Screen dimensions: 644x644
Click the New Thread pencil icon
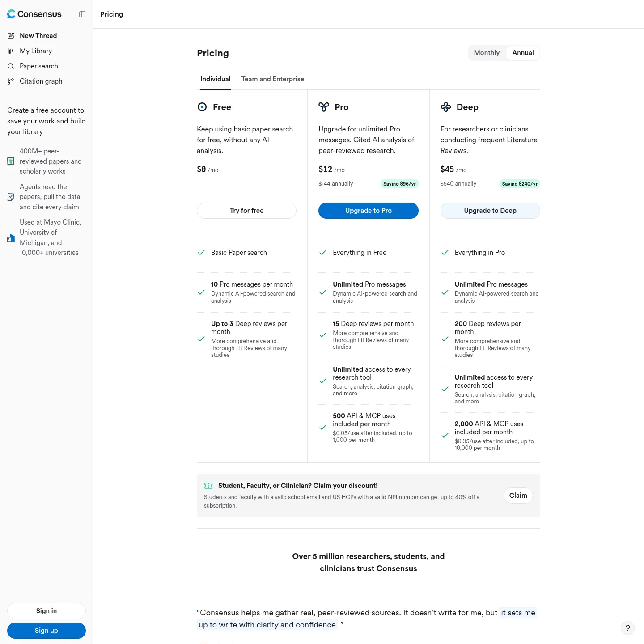11,36
